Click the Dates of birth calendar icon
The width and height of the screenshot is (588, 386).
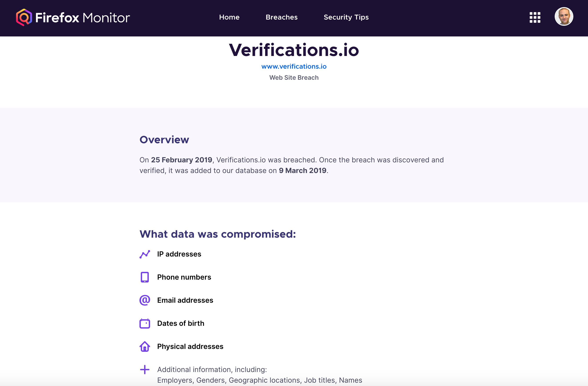click(145, 323)
